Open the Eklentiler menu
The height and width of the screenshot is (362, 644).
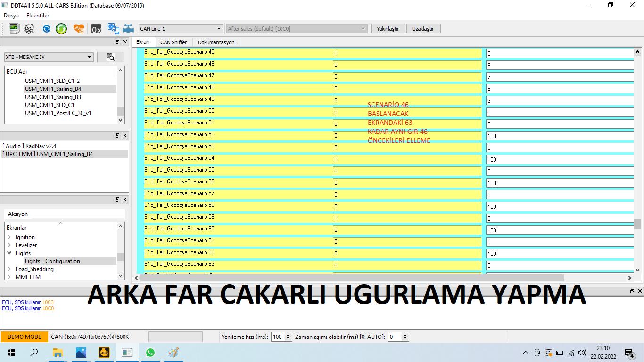coord(38,16)
